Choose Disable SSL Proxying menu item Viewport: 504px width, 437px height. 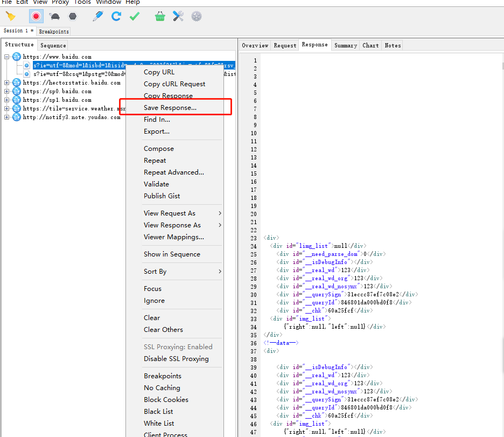tap(174, 359)
